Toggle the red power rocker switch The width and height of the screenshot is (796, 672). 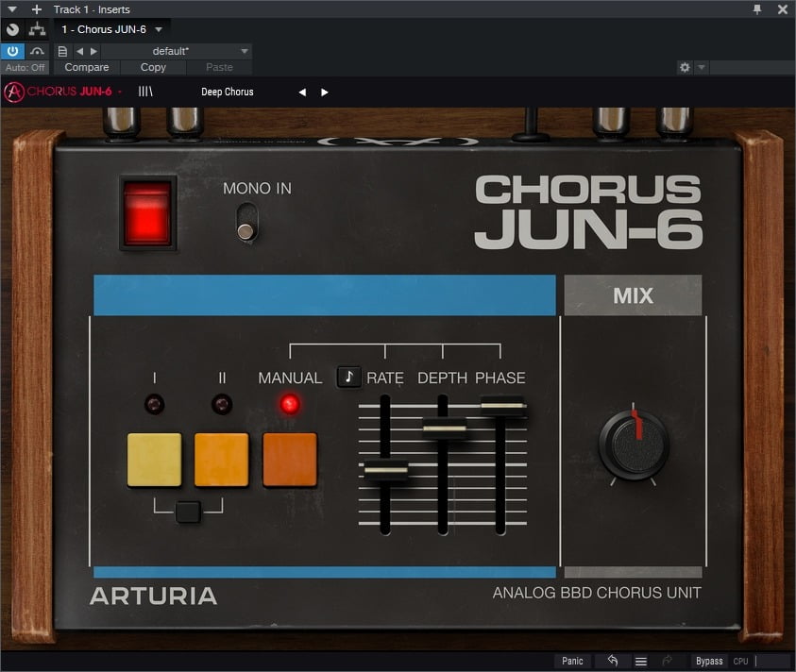click(x=147, y=213)
